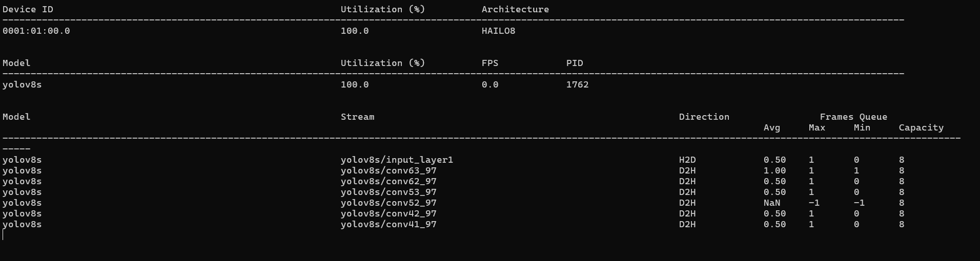Click the Capacity column header
The width and height of the screenshot is (980, 261).
point(921,127)
